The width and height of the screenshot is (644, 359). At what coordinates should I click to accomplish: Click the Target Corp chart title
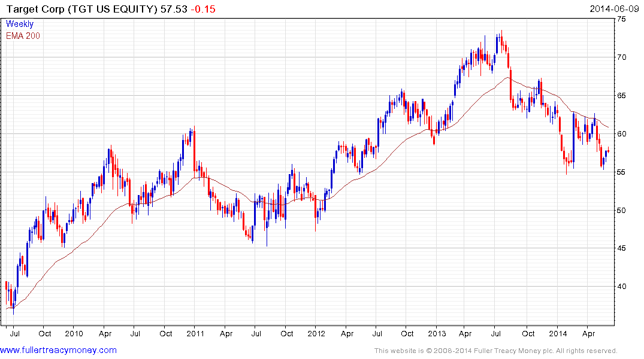[x=82, y=9]
